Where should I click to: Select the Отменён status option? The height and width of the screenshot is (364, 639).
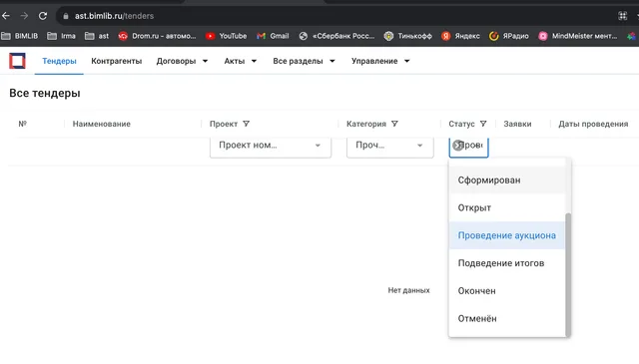507,318
